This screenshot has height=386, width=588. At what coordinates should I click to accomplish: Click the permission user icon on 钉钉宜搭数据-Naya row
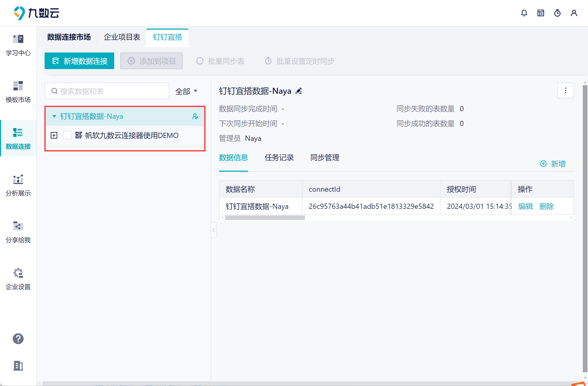pos(195,116)
